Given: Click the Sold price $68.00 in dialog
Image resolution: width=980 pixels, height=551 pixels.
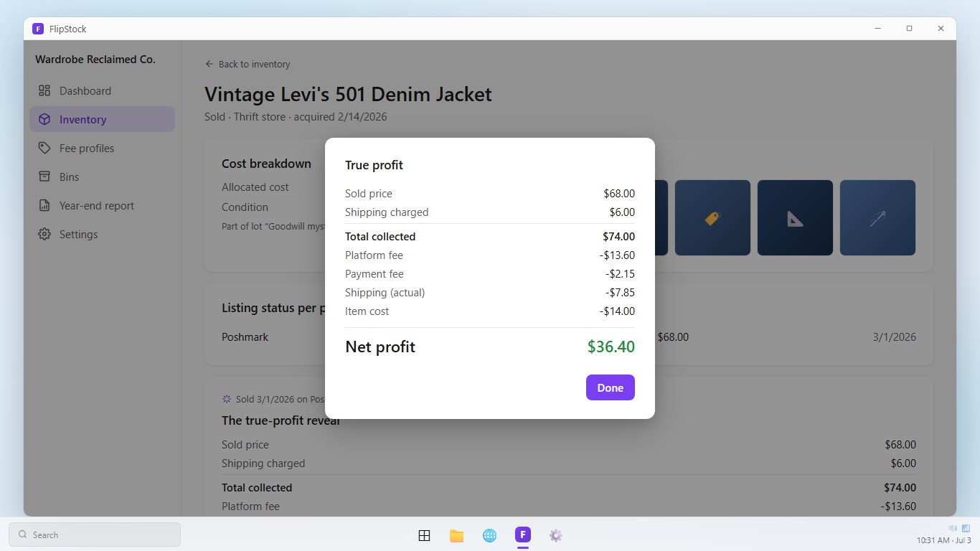Looking at the screenshot, I should tap(619, 194).
